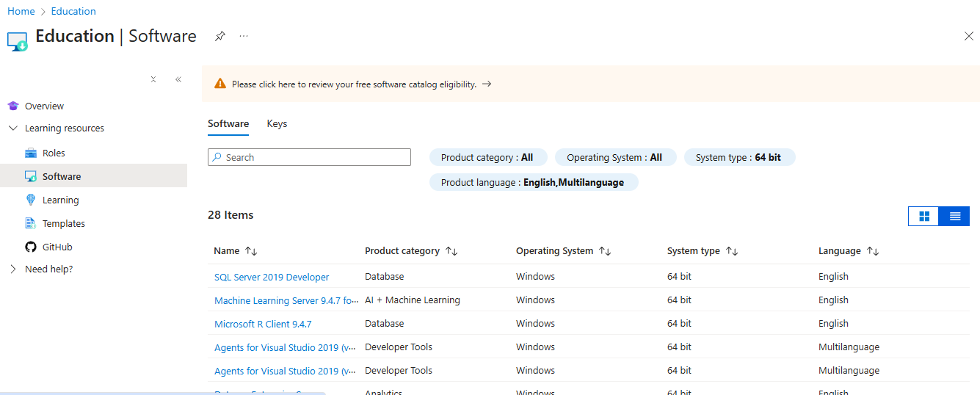Open the more options ellipsis menu
Image resolution: width=980 pixels, height=395 pixels.
tap(244, 36)
